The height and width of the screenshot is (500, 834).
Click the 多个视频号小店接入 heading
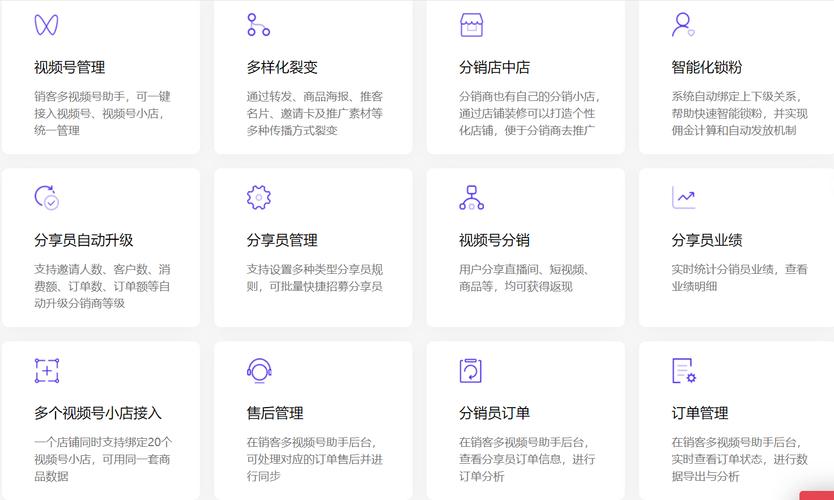point(98,413)
